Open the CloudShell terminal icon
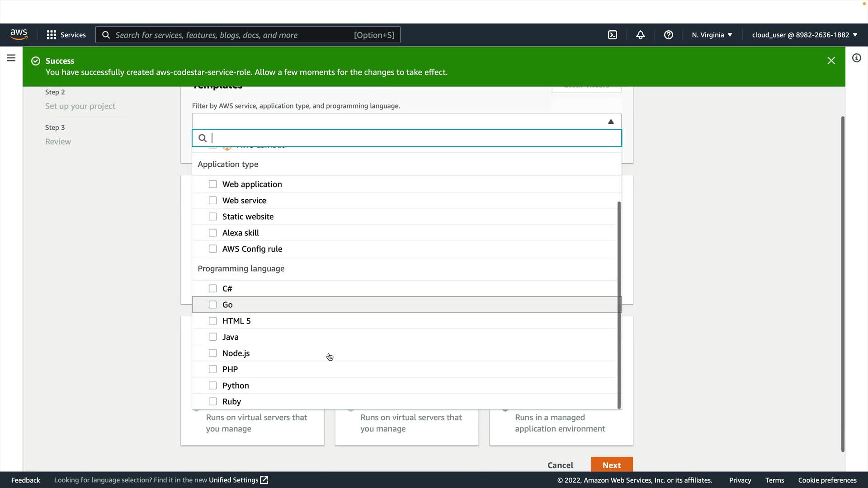 pos(613,35)
